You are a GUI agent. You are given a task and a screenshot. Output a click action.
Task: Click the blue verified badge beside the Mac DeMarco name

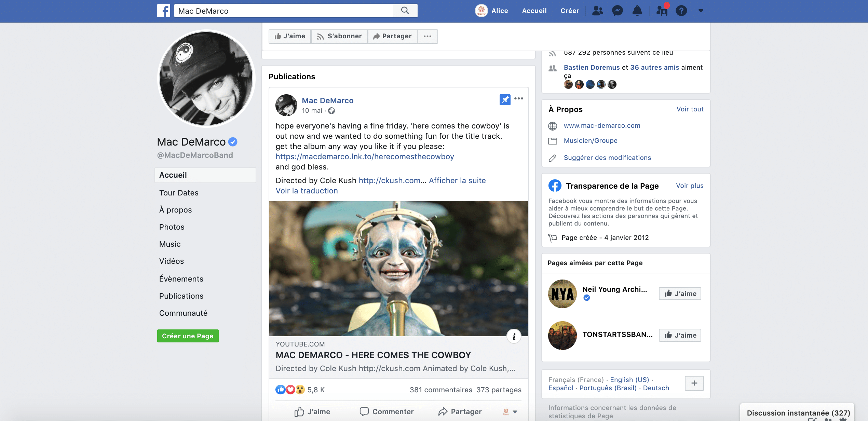point(233,141)
